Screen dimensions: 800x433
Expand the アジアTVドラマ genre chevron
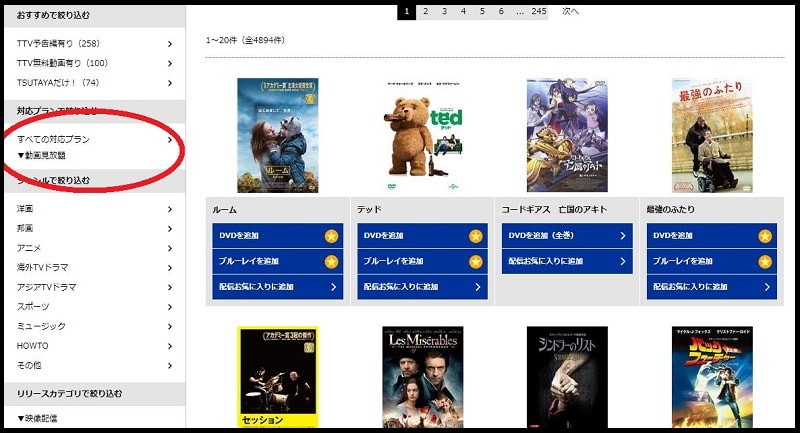click(x=170, y=288)
